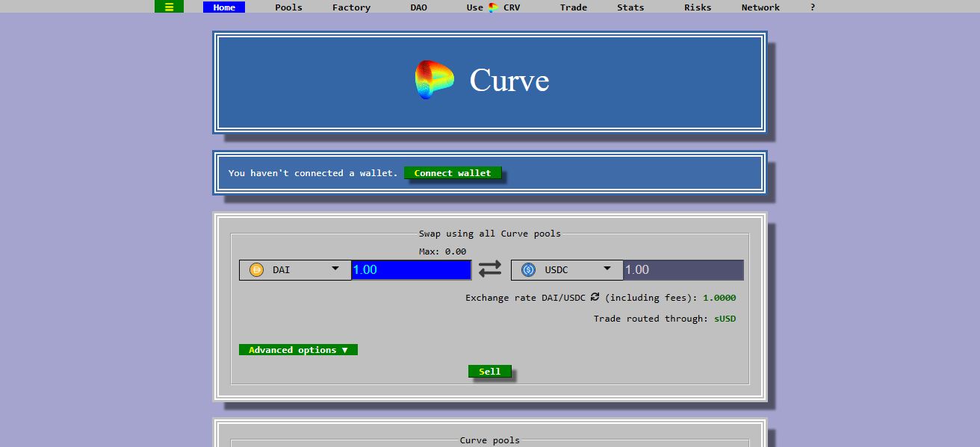
Task: Open the Risks menu item
Action: point(698,7)
